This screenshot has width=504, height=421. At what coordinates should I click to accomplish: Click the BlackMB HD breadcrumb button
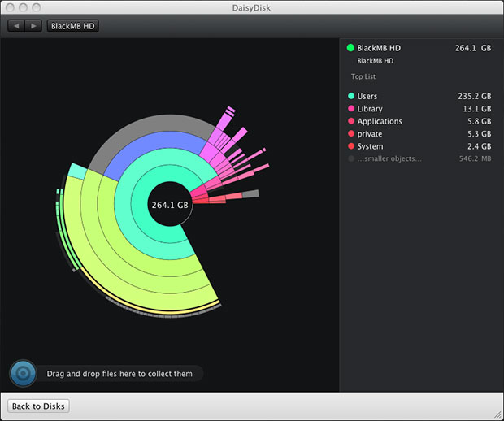pyautogui.click(x=73, y=26)
